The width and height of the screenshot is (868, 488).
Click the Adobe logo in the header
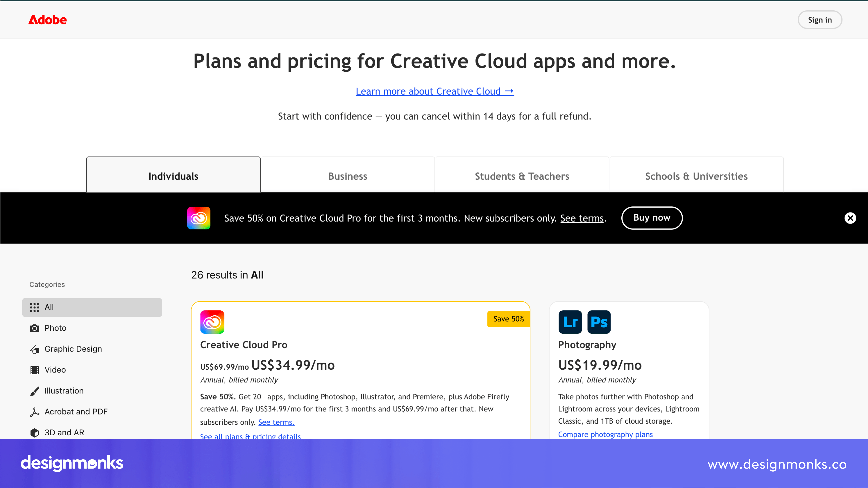[x=47, y=20]
